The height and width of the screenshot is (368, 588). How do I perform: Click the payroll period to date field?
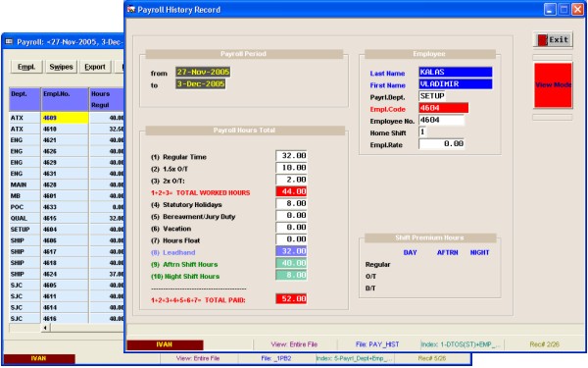tap(201, 84)
